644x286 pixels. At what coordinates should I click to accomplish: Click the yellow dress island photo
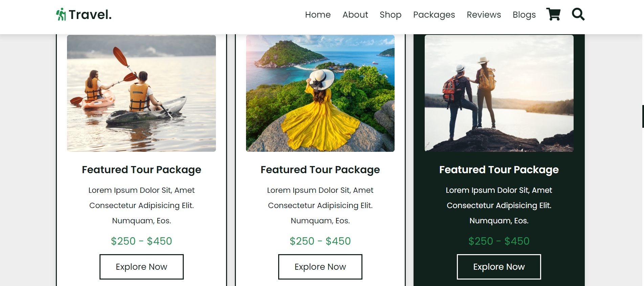click(x=320, y=93)
